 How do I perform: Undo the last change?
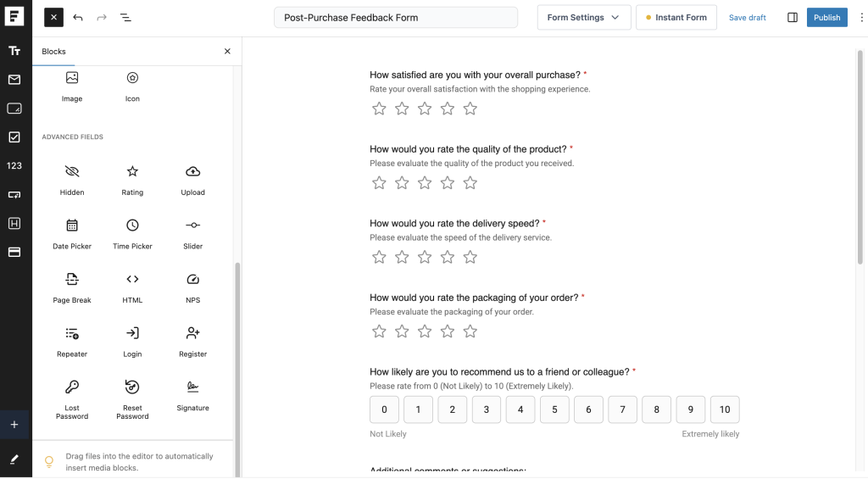pos(78,17)
